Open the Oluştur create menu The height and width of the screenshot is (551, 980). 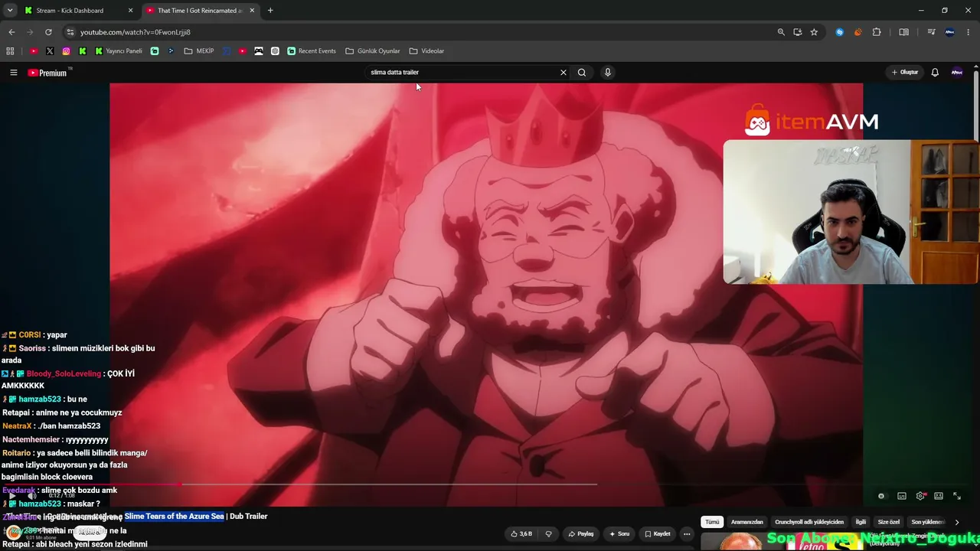click(x=905, y=73)
